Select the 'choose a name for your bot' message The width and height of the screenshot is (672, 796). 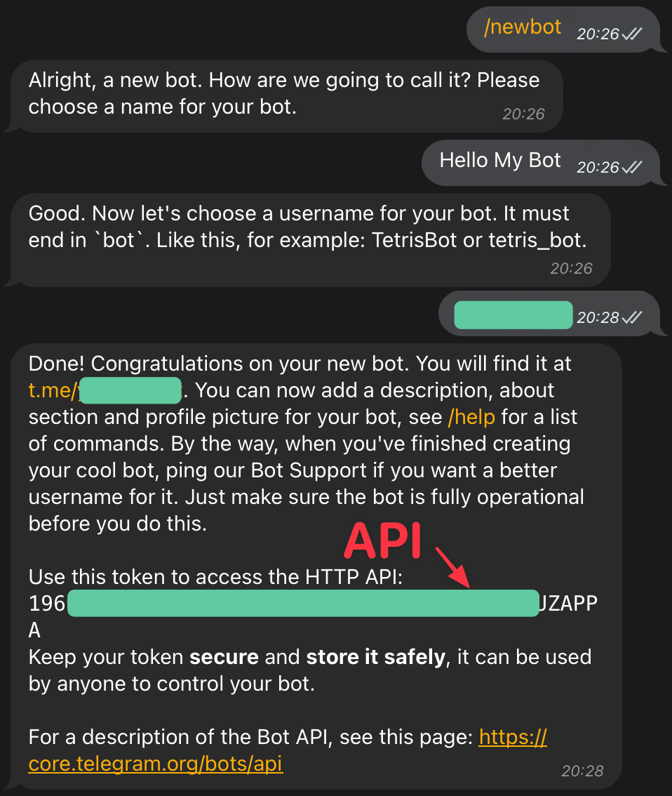[287, 96]
